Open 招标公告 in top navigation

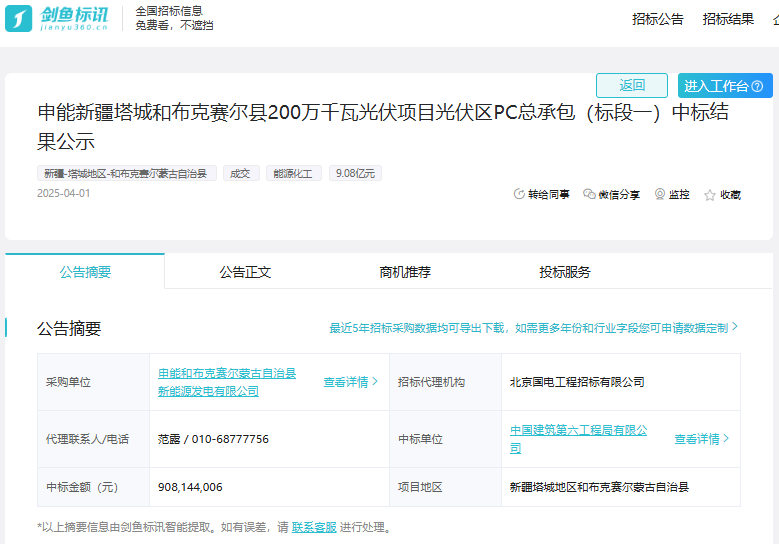658,19
